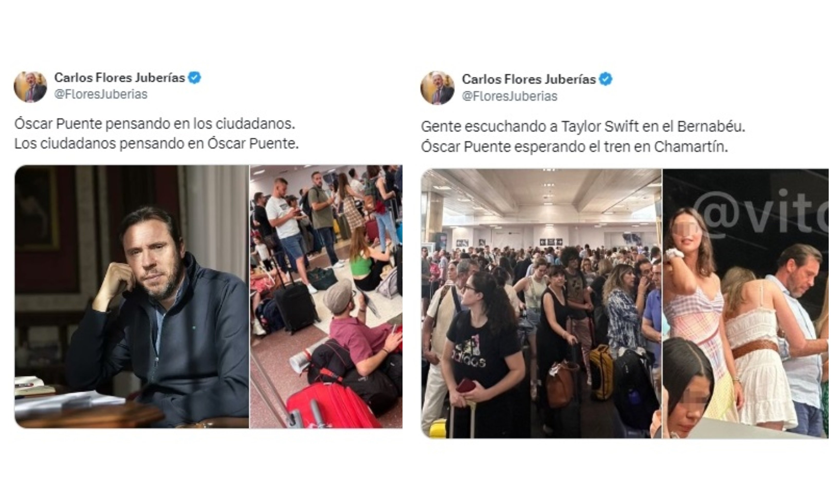
Task: Click the verified badge in the right tweet
Action: [606, 79]
